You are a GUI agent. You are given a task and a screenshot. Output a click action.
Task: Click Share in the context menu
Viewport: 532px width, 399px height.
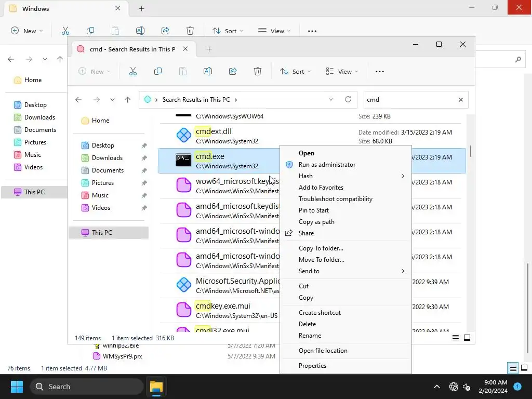tap(345, 233)
